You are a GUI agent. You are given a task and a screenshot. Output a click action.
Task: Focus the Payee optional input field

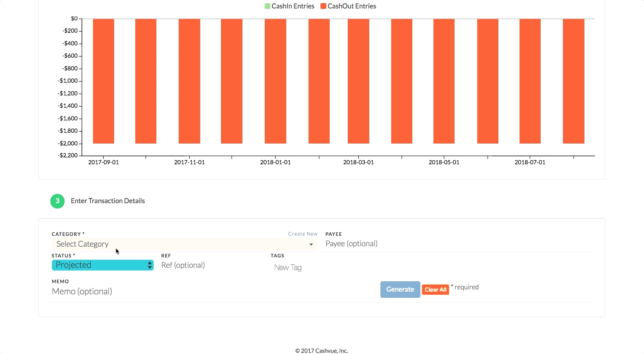tap(460, 244)
